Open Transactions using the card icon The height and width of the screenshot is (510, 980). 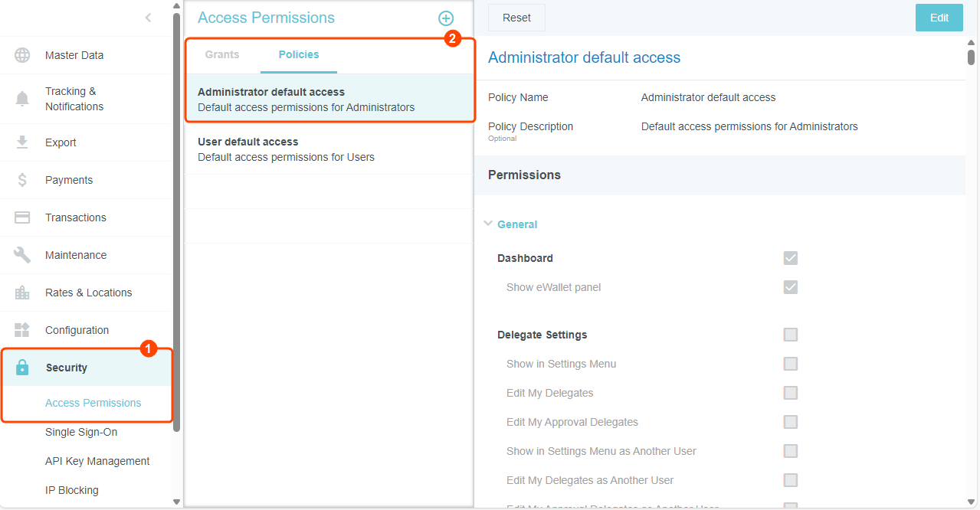coord(21,217)
